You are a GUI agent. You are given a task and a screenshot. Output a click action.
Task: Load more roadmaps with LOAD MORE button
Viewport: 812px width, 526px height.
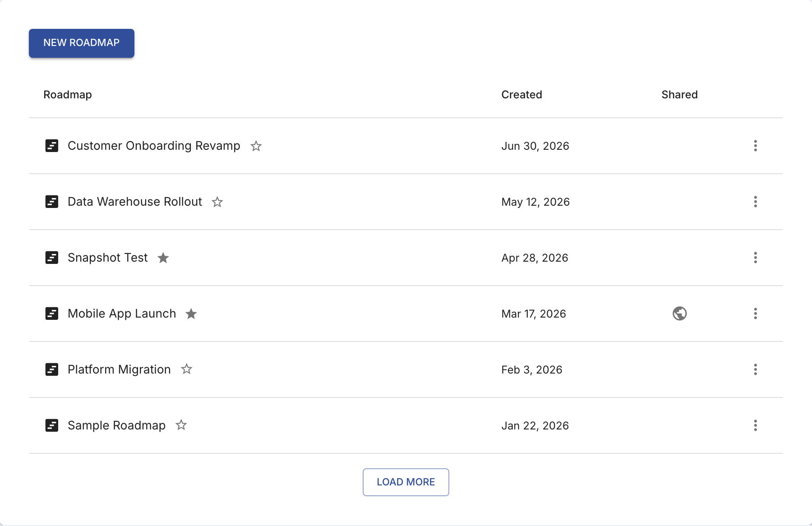coord(406,482)
